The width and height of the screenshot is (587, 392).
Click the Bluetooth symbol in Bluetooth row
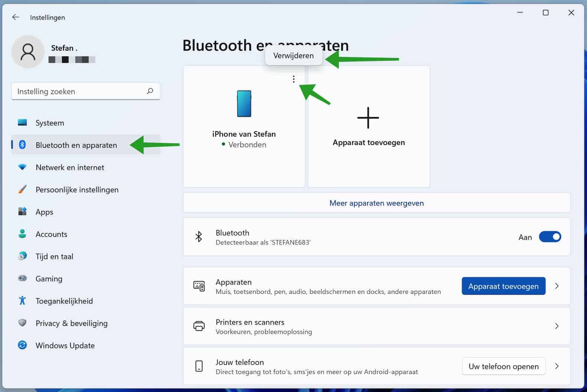pyautogui.click(x=199, y=237)
